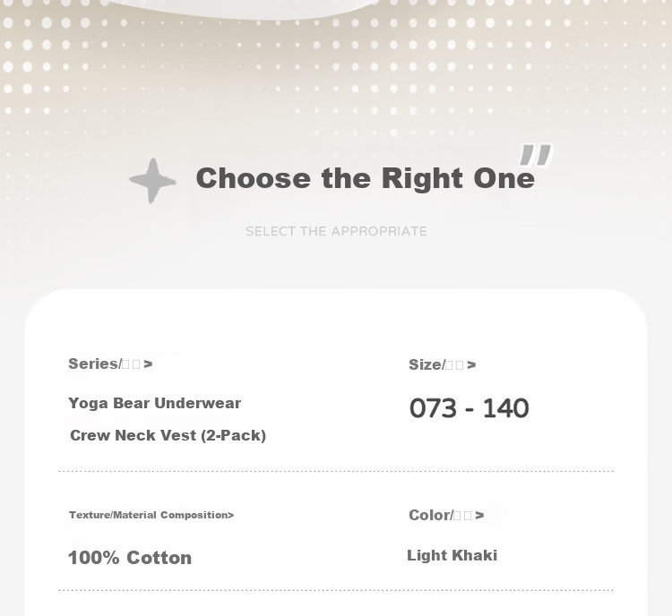Select Crew Neck Vest (2-Pack) text
The height and width of the screenshot is (616, 672).
point(168,435)
